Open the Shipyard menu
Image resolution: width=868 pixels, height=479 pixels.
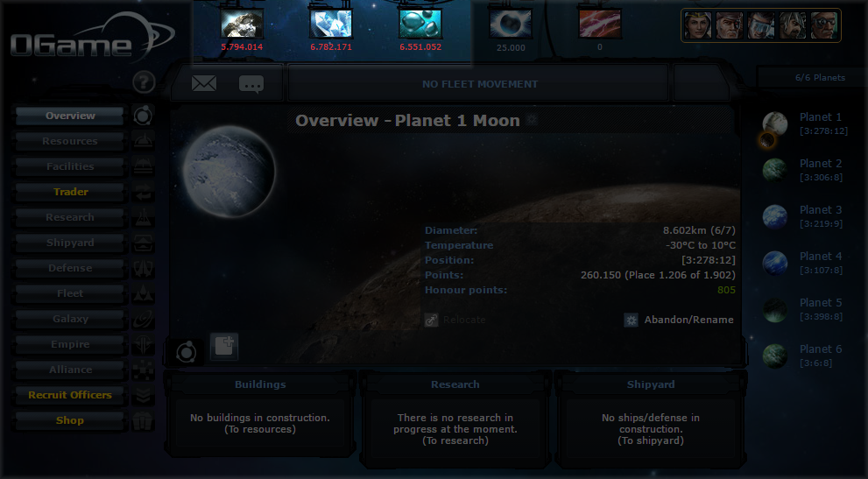[70, 243]
